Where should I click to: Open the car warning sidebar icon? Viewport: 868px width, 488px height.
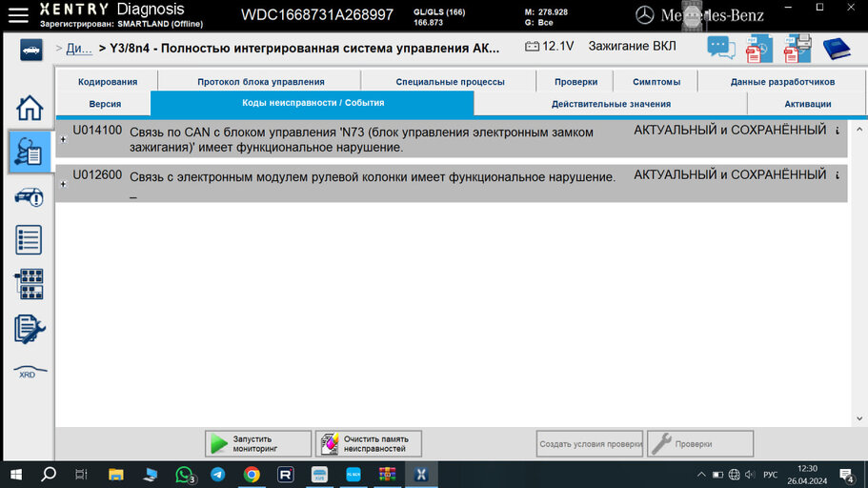(30, 196)
